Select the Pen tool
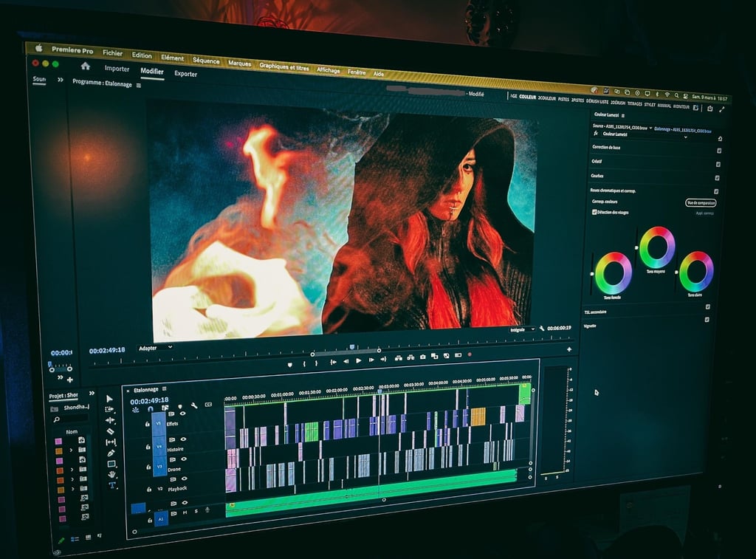Viewport: 756px width, 559px height. pyautogui.click(x=111, y=453)
